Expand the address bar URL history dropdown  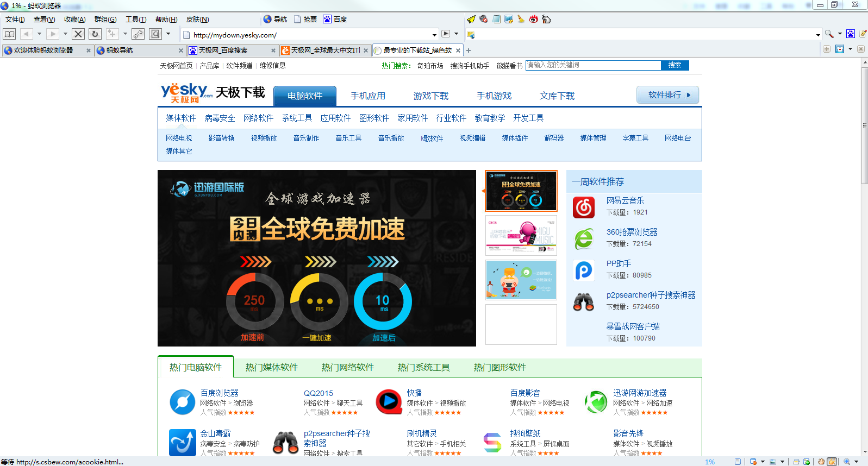pos(434,35)
